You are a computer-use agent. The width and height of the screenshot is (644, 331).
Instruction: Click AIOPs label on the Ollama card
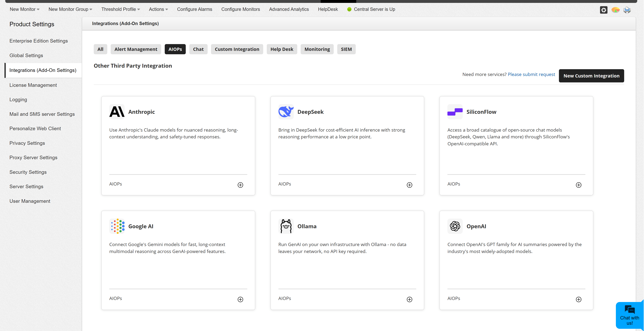coord(285,298)
